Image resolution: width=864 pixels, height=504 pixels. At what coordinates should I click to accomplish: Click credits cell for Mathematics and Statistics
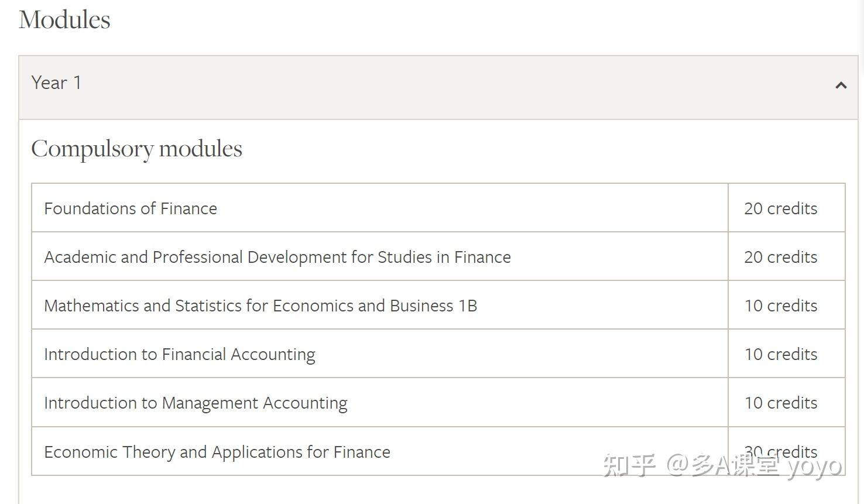coord(780,306)
